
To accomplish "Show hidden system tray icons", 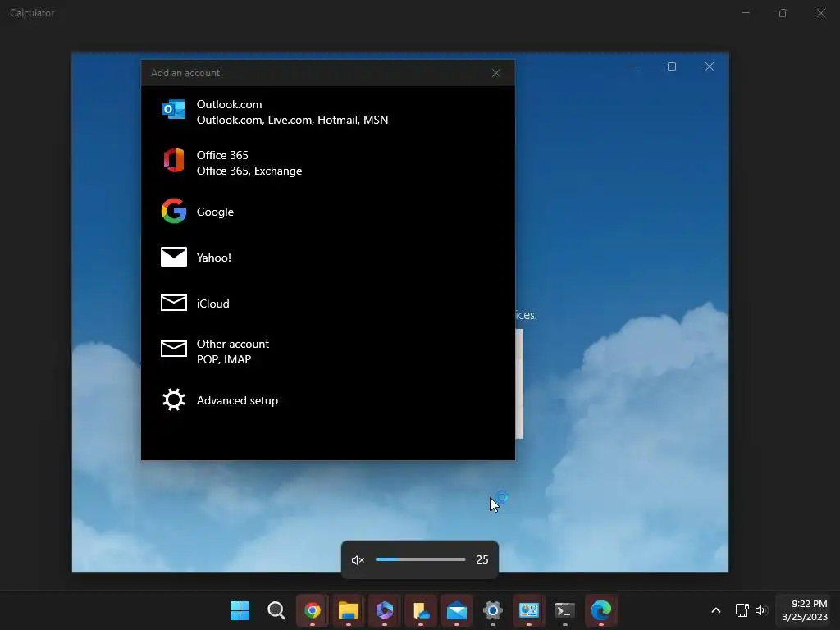I will click(x=715, y=610).
